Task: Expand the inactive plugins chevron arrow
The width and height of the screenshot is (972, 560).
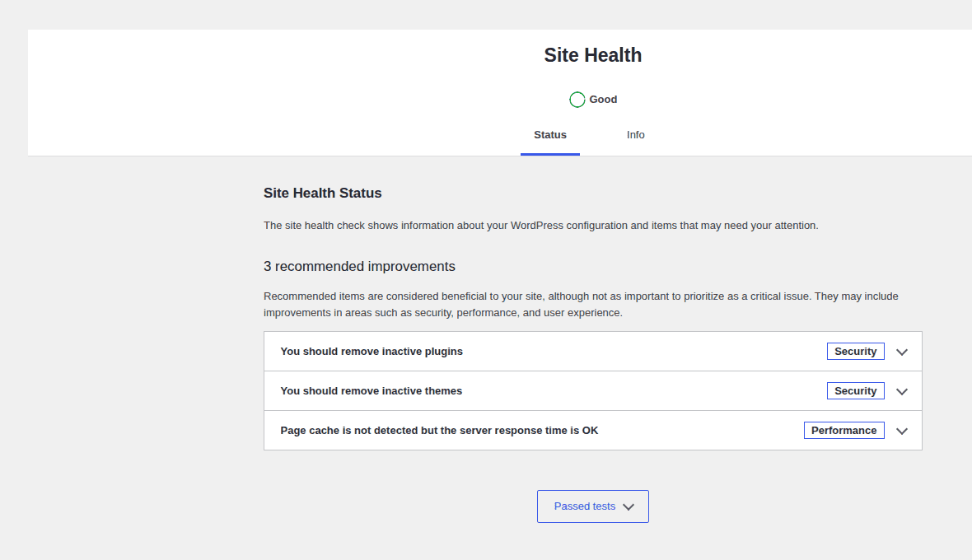Action: click(902, 352)
